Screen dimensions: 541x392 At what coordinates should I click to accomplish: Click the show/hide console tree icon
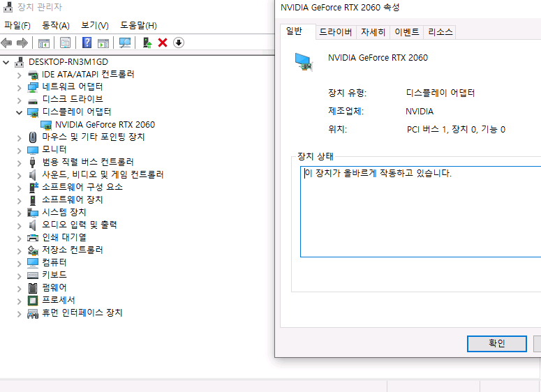pyautogui.click(x=44, y=43)
